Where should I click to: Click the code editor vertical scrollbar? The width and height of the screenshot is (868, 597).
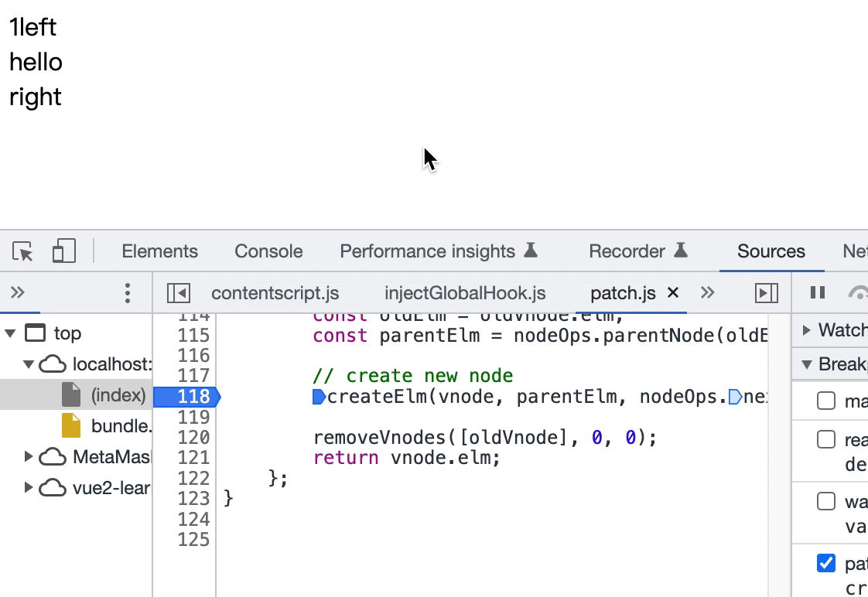[779, 455]
